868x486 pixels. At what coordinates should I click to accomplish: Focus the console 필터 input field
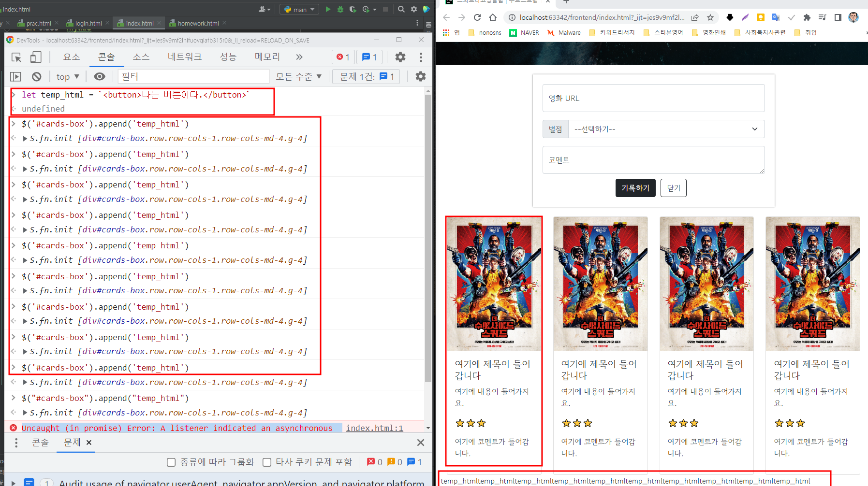click(193, 76)
